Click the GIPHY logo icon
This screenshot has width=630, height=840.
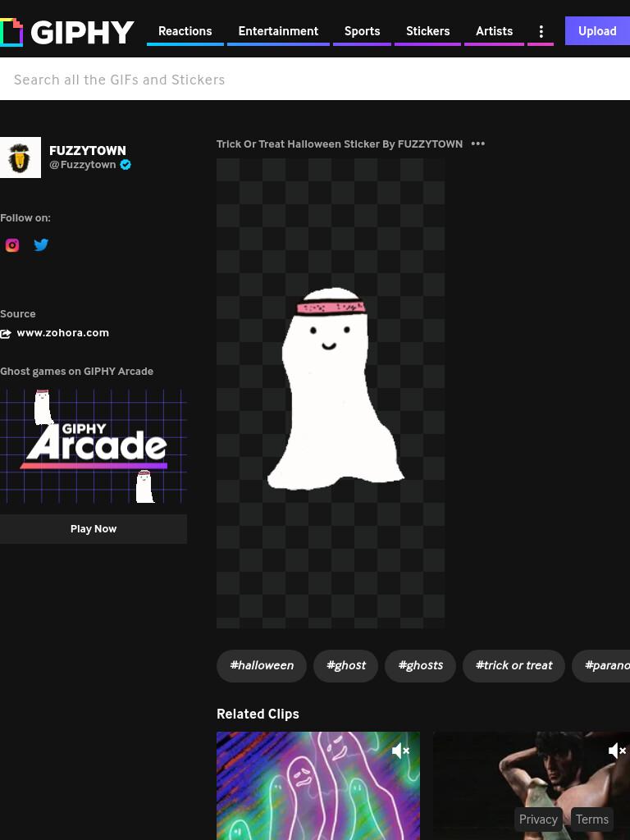point(11,32)
